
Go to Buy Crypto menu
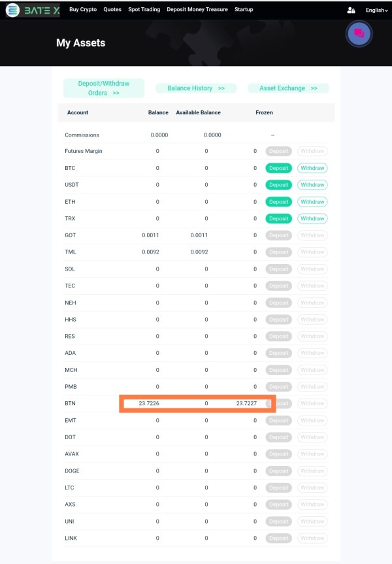tap(83, 9)
